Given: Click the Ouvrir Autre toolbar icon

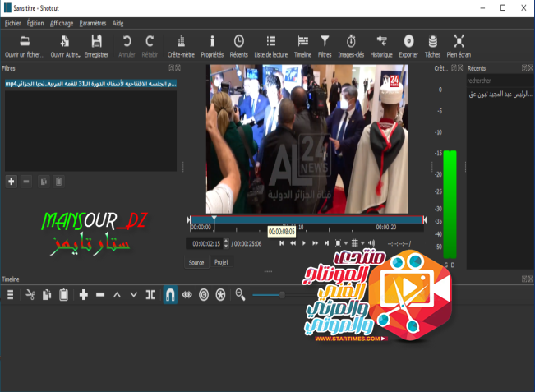Looking at the screenshot, I should (65, 46).
